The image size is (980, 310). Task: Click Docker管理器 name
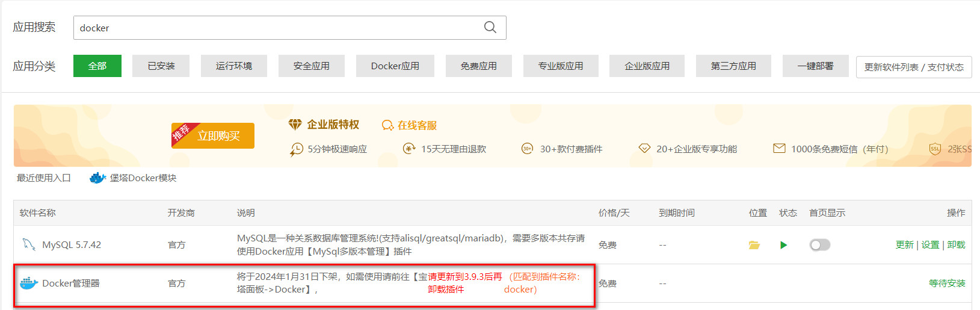click(x=71, y=284)
